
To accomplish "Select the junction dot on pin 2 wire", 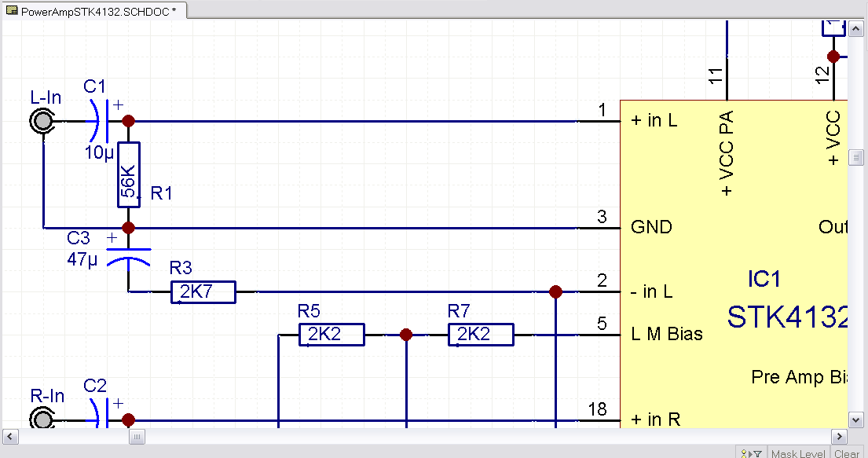I will click(x=556, y=291).
